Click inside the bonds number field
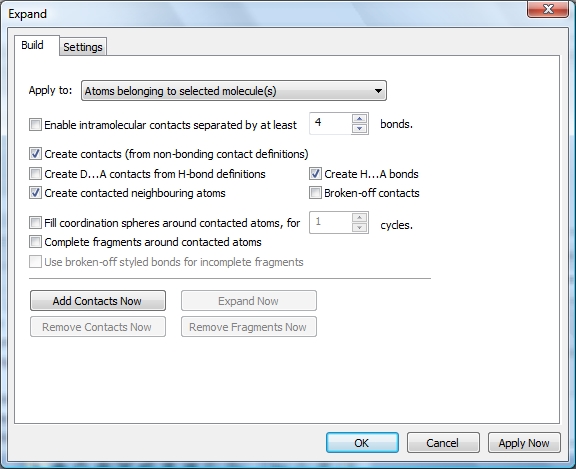Image resolution: width=576 pixels, height=469 pixels. tap(331, 123)
